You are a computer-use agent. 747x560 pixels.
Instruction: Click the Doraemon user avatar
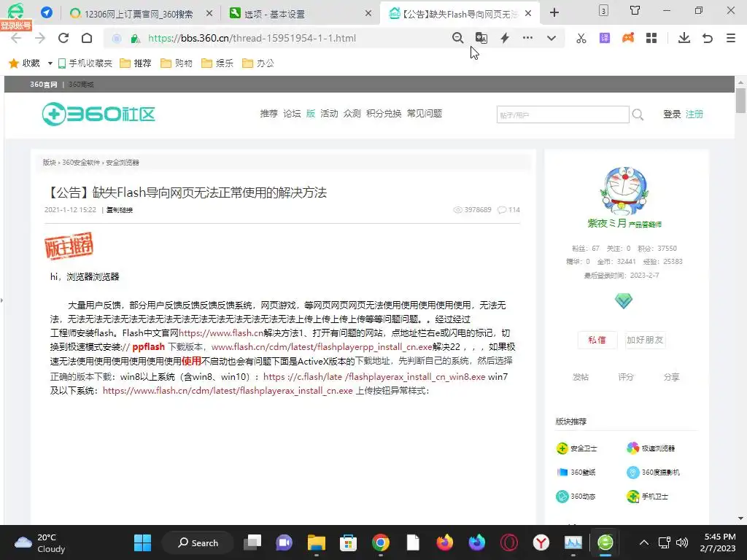click(x=624, y=192)
